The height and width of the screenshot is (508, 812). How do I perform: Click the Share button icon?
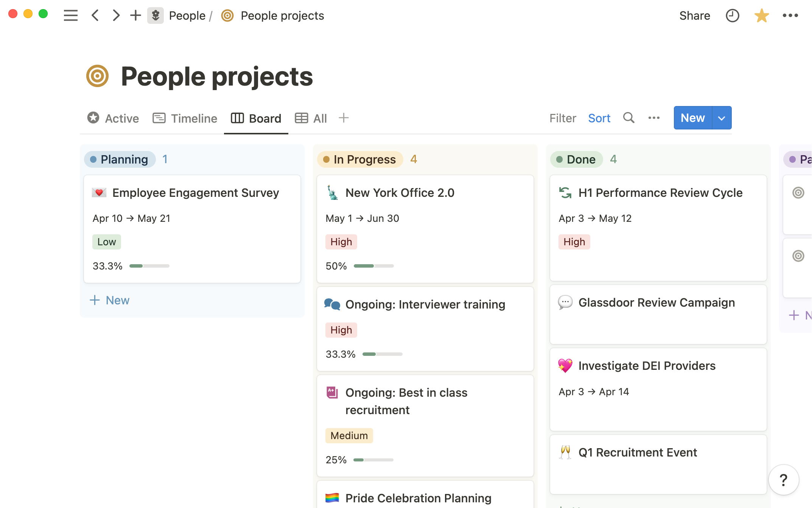(694, 16)
